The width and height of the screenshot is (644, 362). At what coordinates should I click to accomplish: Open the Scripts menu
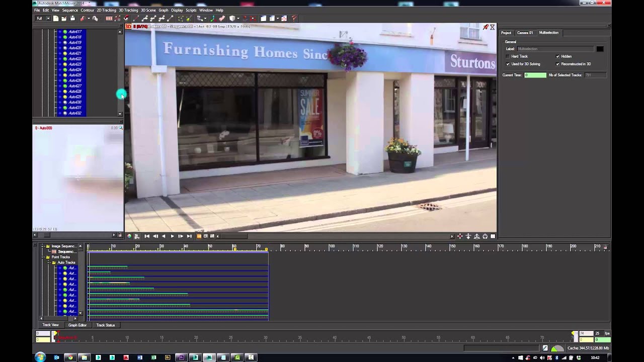(x=191, y=10)
